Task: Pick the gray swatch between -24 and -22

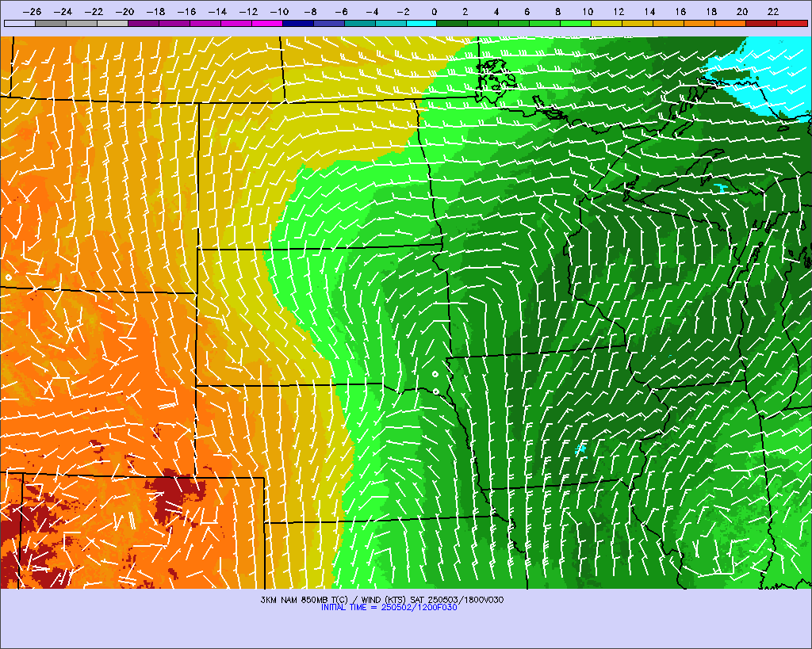Action: coord(82,23)
